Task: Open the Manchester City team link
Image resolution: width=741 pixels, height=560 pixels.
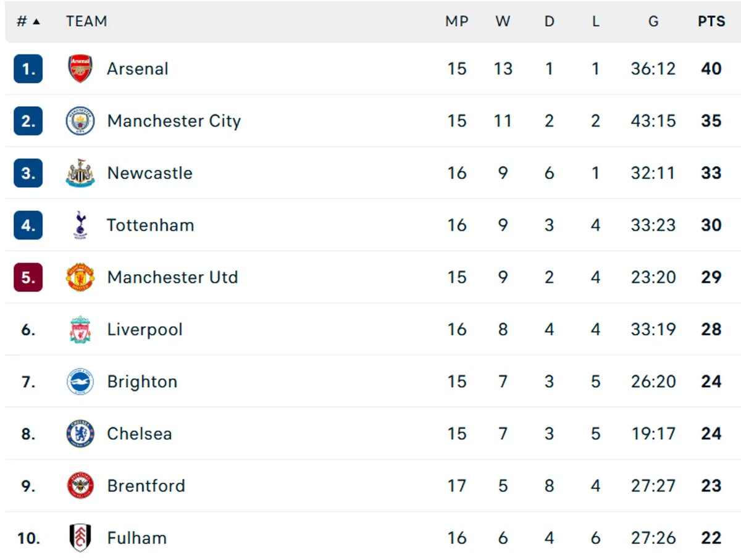Action: pos(174,121)
